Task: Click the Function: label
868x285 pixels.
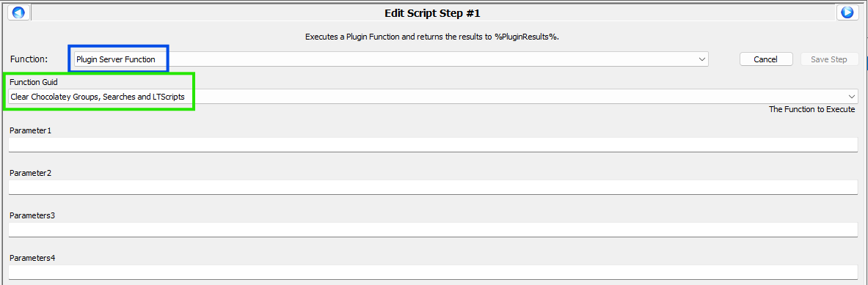Action: 29,59
